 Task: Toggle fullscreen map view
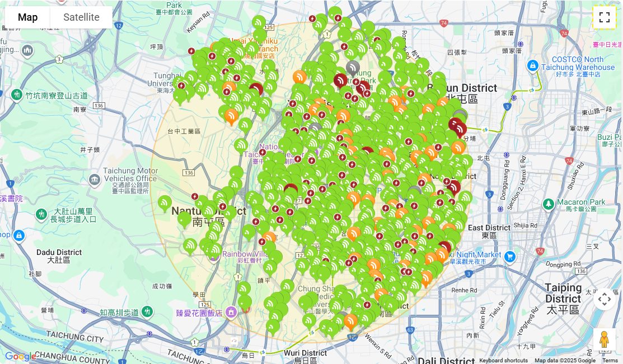click(x=605, y=16)
